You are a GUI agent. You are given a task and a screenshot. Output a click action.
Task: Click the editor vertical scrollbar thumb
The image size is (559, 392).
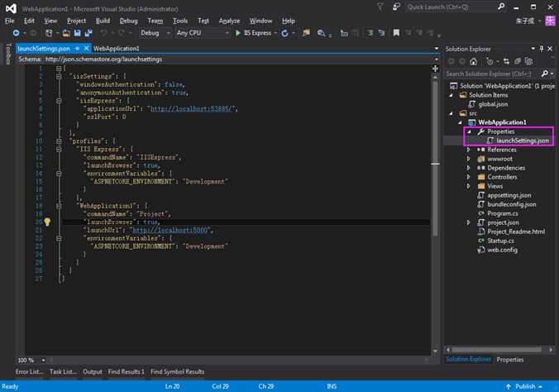[x=435, y=157]
